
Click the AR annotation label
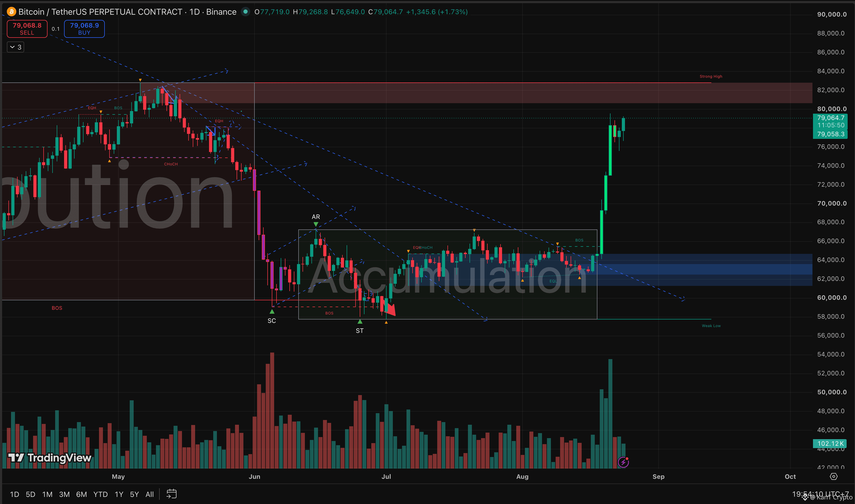pyautogui.click(x=316, y=217)
